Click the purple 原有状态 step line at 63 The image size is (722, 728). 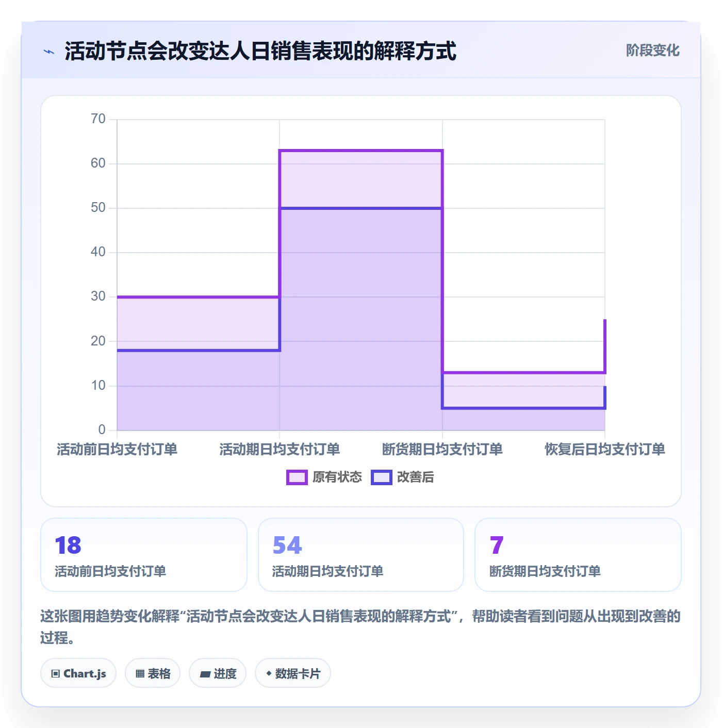361,151
